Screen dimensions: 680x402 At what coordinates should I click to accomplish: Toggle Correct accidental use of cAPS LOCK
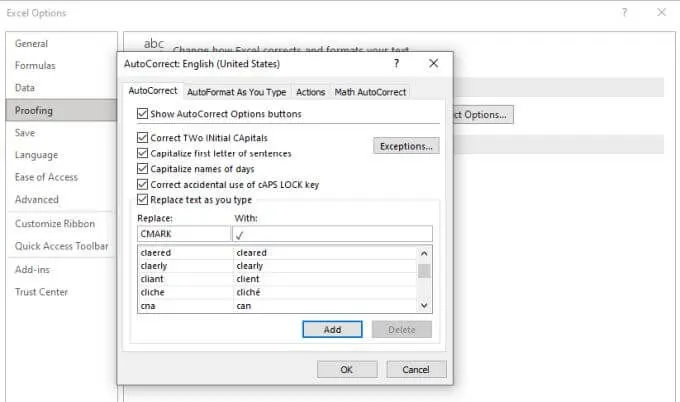pos(142,184)
